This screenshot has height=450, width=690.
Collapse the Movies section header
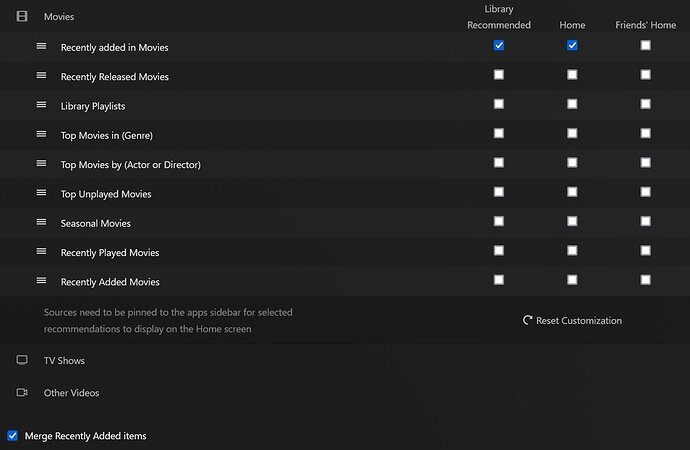[59, 17]
